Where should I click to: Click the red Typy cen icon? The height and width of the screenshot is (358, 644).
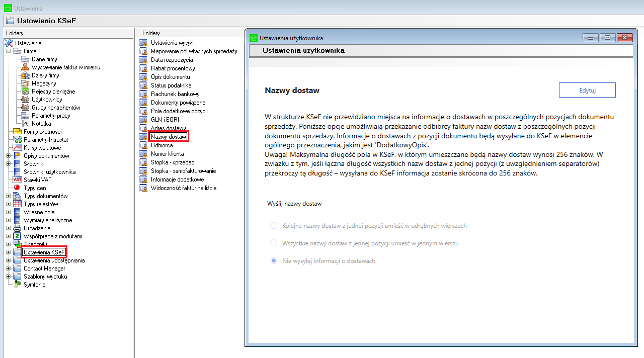coord(17,188)
